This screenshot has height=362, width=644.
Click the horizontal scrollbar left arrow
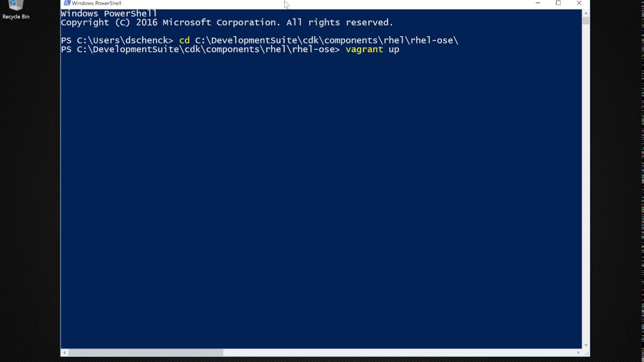click(64, 352)
